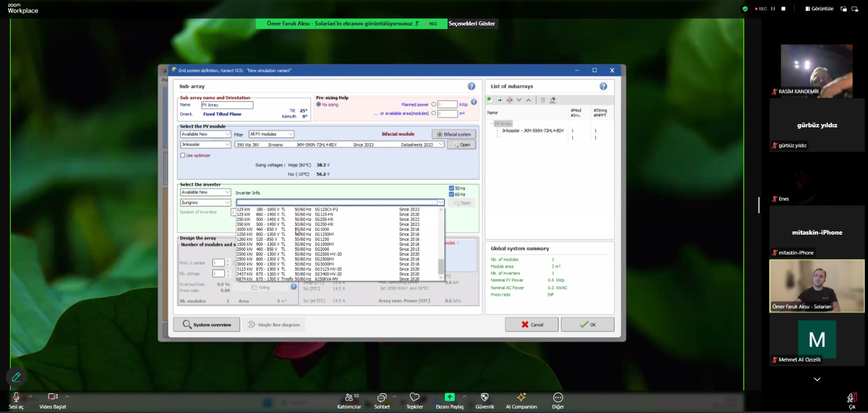Screen dimensions: 868x413
Task: Open the Sohbet chat panel
Action: [382, 398]
